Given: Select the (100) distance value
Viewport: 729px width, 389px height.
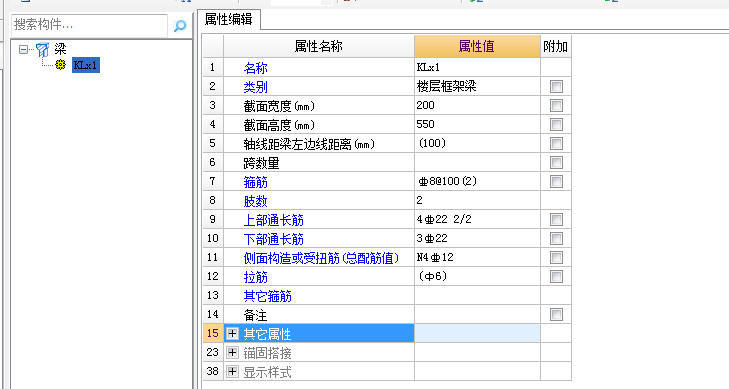Looking at the screenshot, I should point(477,144).
